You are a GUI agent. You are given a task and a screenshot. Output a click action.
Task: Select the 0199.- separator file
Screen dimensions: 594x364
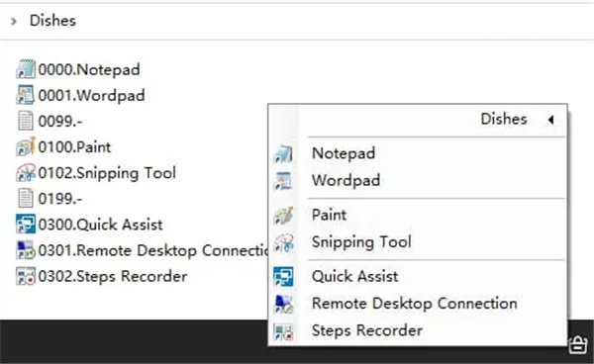pos(49,199)
